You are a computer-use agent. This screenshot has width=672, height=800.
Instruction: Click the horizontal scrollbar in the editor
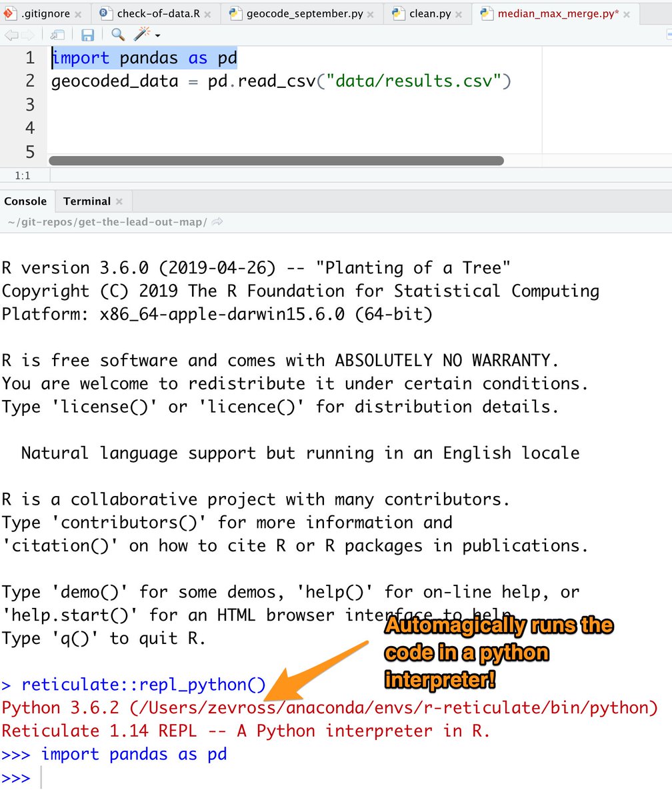[276, 161]
